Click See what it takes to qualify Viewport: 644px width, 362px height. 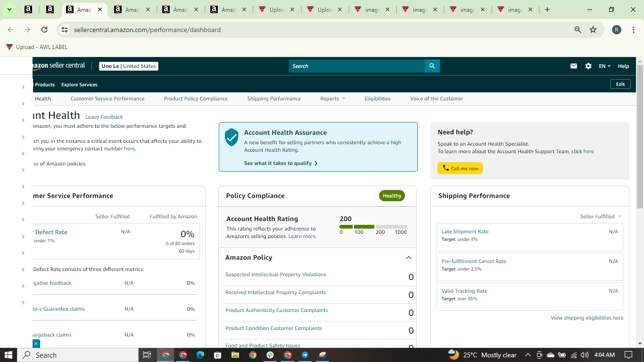[x=281, y=163]
